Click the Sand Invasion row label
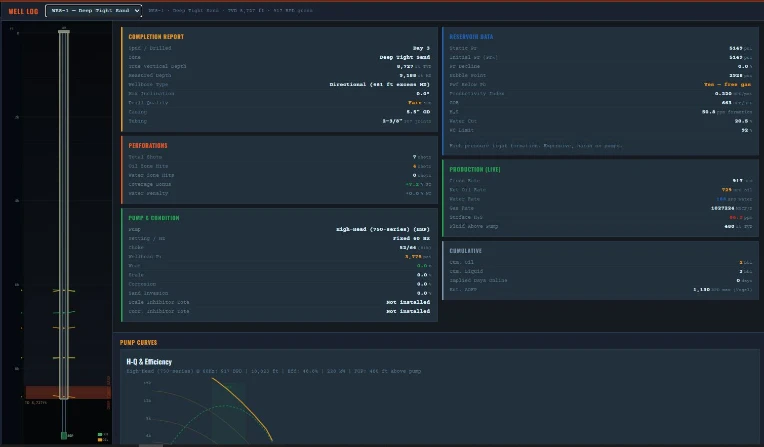764x447 pixels. (148, 293)
